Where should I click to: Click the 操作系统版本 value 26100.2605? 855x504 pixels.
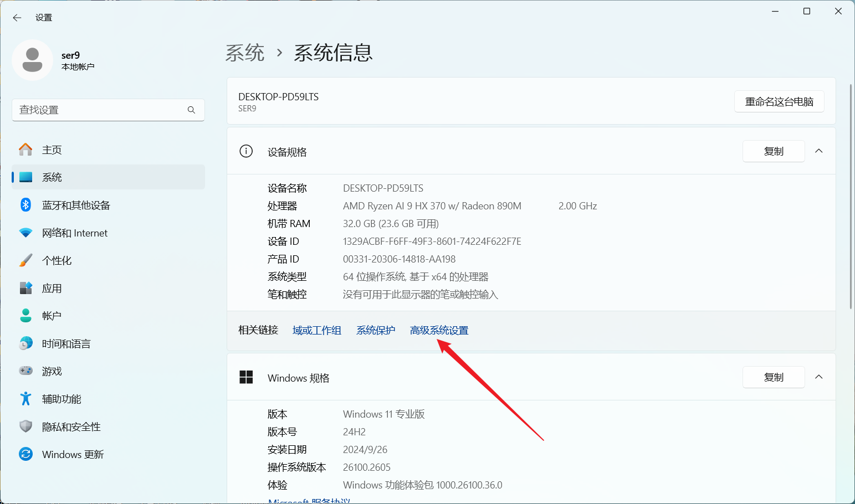[367, 467]
